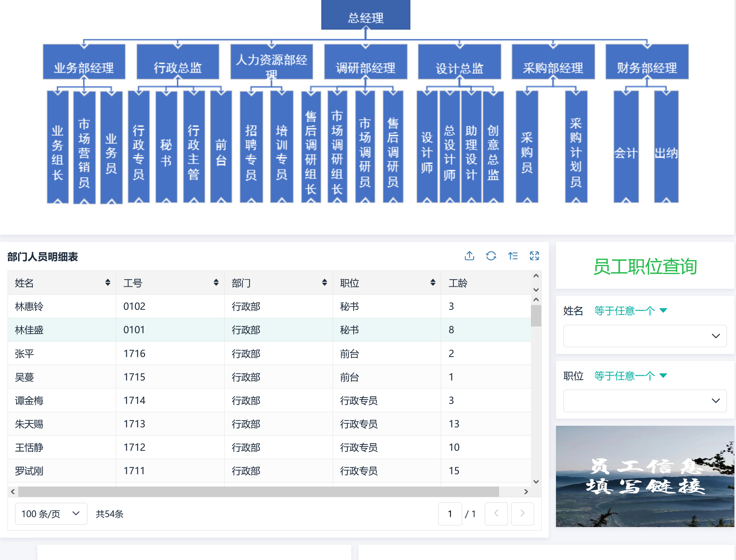Expand the table to fullscreen
The width and height of the screenshot is (736, 560).
(x=534, y=256)
